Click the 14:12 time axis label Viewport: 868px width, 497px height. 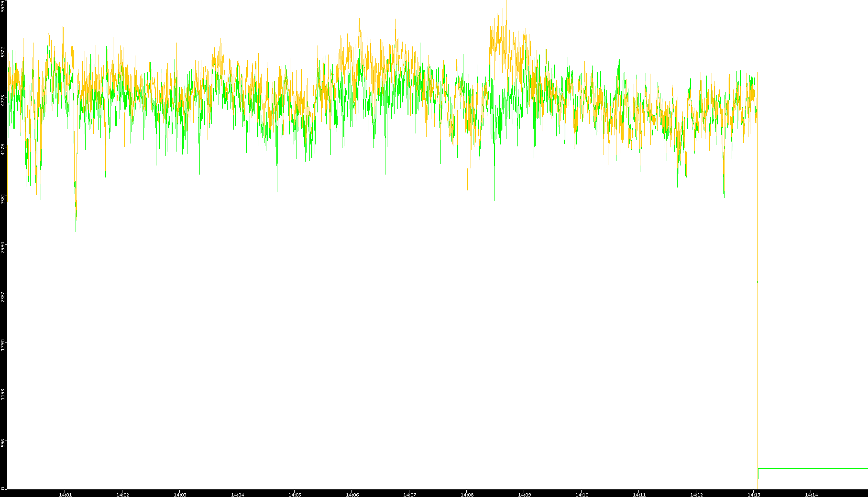tap(696, 494)
